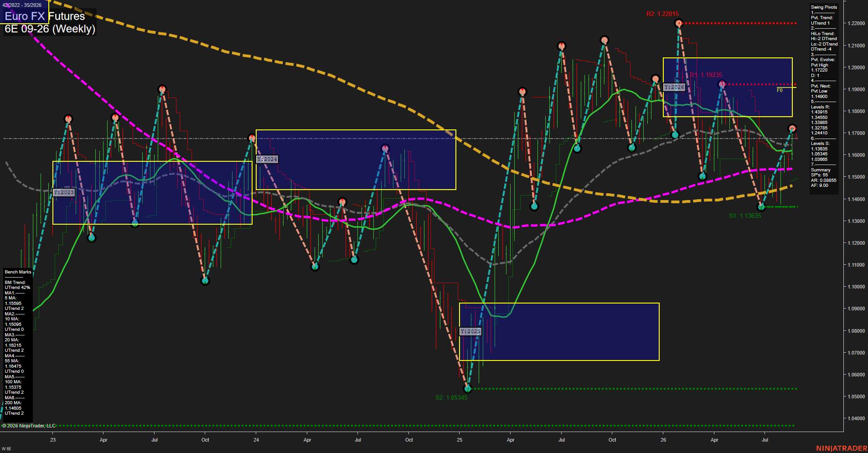Select the R1: 1.19235 resistance label
This screenshot has width=868, height=453.
click(706, 75)
